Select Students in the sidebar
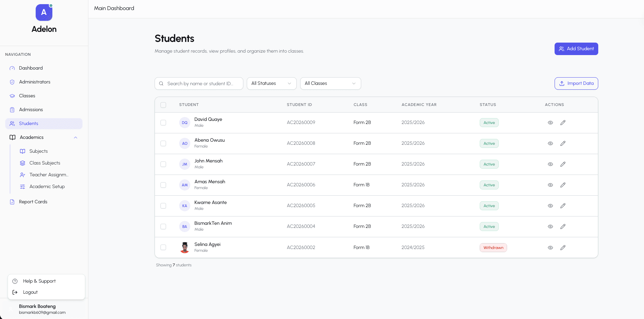This screenshot has height=319, width=644. [x=44, y=124]
